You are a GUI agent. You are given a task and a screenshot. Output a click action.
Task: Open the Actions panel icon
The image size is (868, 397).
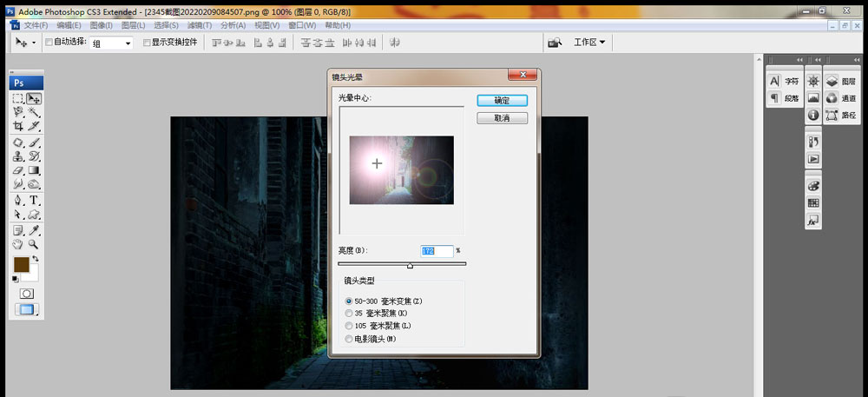pos(813,159)
